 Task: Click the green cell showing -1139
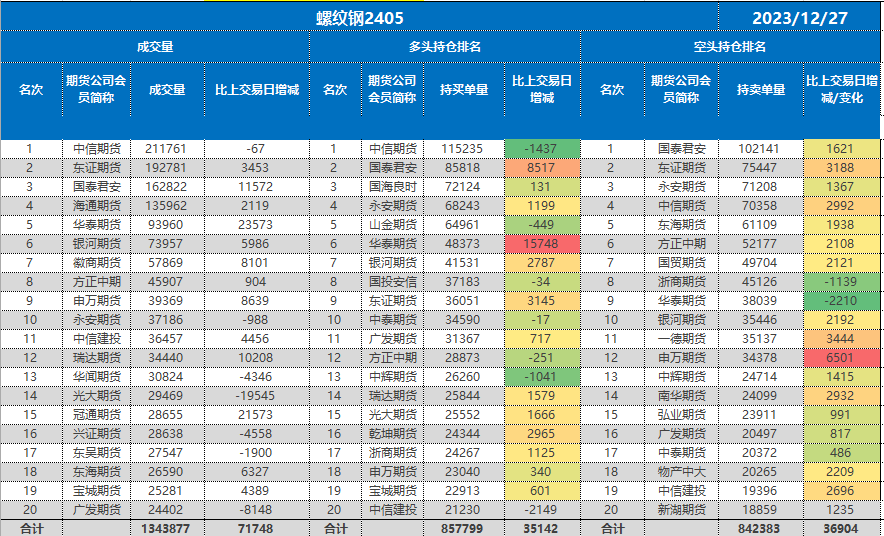(x=842, y=282)
